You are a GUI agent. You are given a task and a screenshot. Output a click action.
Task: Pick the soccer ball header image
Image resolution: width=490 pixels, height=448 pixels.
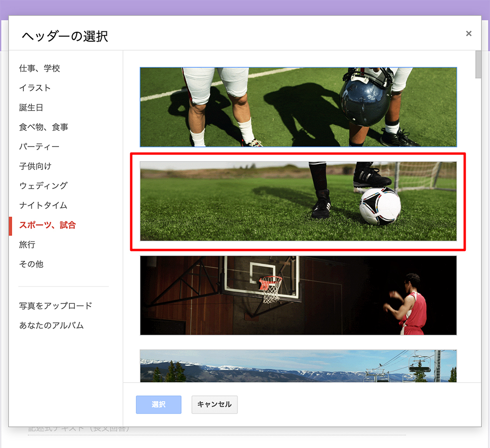[x=298, y=201]
